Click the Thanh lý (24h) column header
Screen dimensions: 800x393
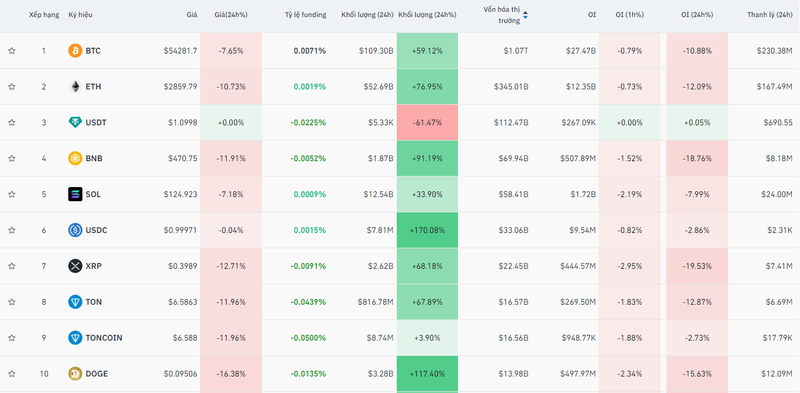pos(769,15)
